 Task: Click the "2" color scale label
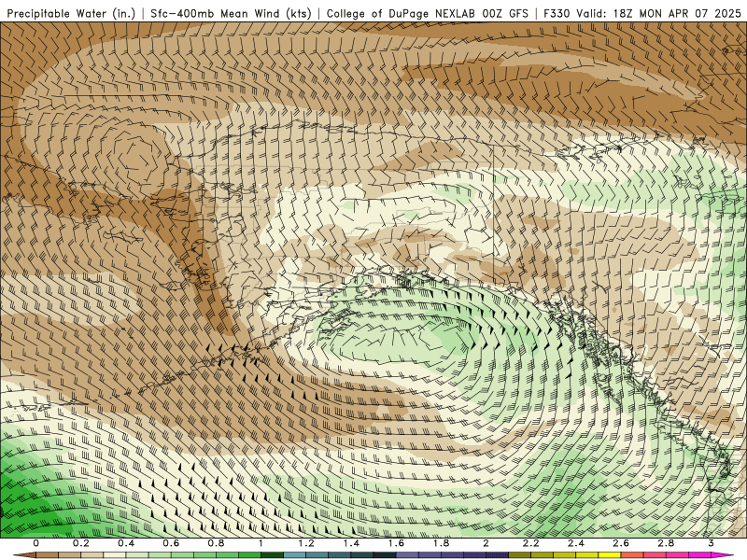[x=486, y=543]
